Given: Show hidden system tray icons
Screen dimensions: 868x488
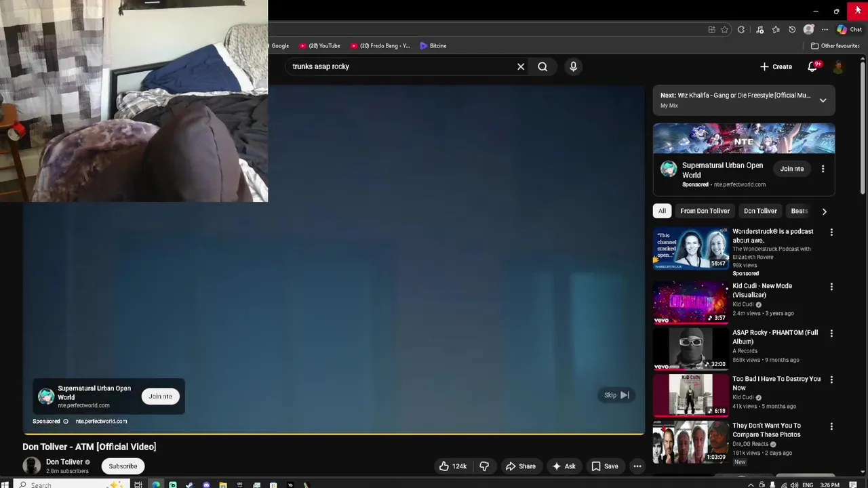Looking at the screenshot, I should [x=751, y=485].
